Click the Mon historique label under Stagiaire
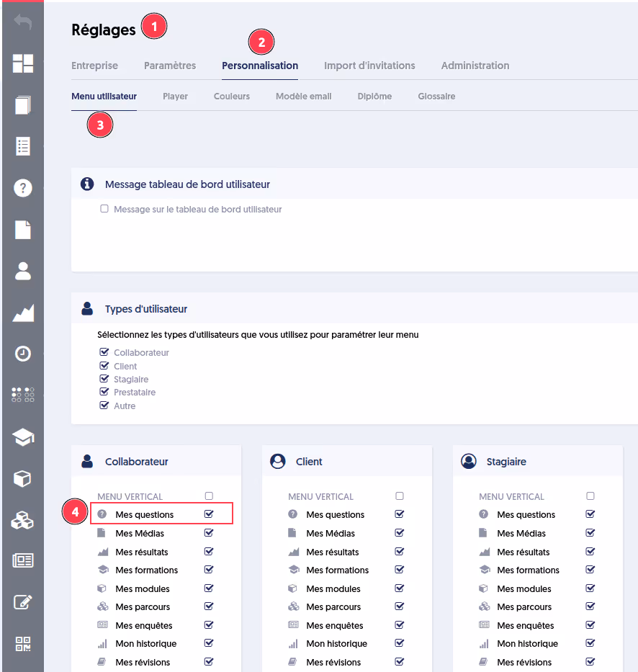Viewport: 638px width, 672px height. (x=527, y=644)
